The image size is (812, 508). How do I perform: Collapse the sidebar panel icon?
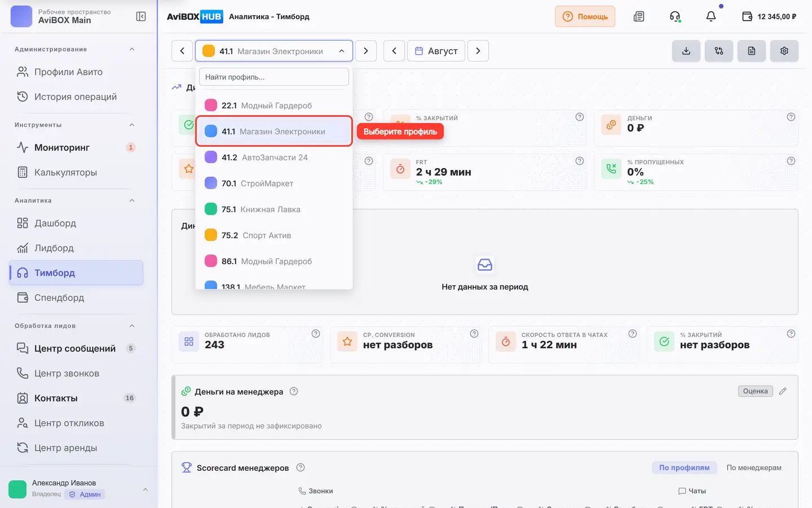point(141,16)
